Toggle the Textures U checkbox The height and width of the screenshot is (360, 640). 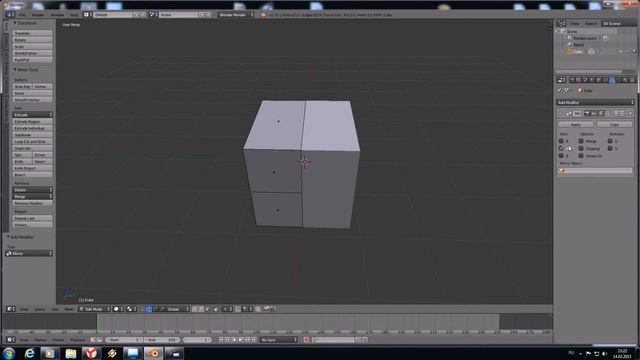tap(610, 141)
